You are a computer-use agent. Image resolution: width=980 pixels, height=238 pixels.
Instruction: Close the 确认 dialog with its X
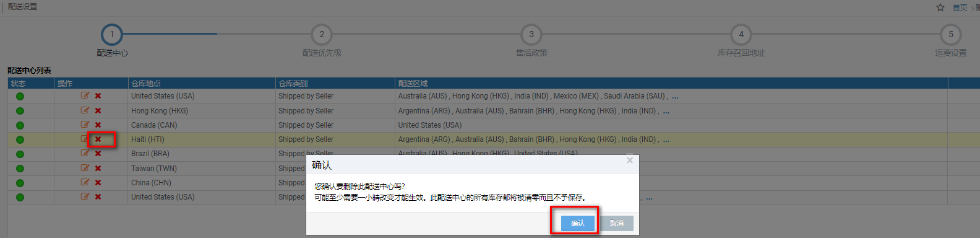[630, 161]
